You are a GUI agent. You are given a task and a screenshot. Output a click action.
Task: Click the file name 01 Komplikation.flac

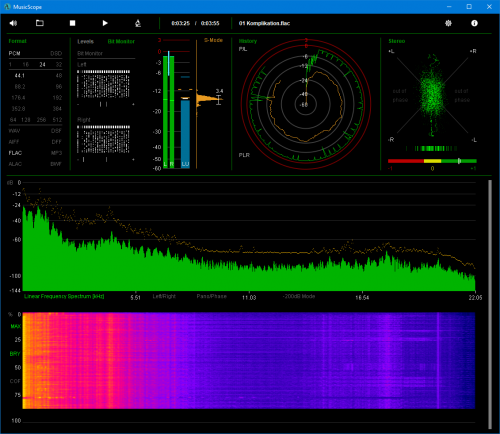coord(264,23)
